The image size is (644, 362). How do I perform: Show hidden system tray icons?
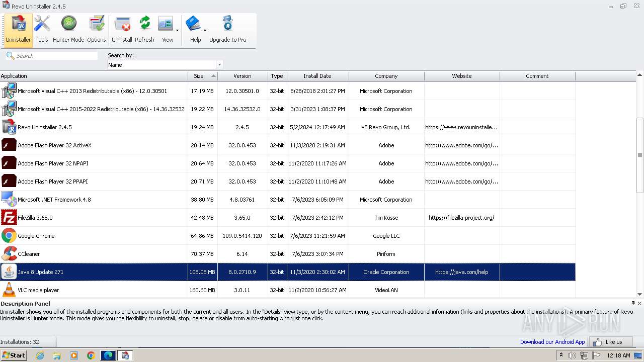tap(561, 355)
